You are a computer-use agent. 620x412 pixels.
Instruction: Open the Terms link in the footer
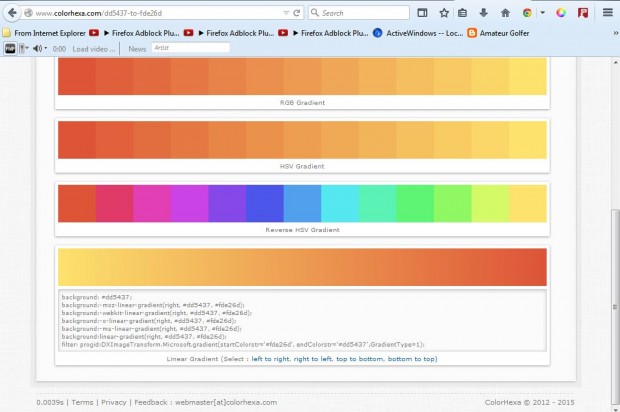[x=82, y=401]
